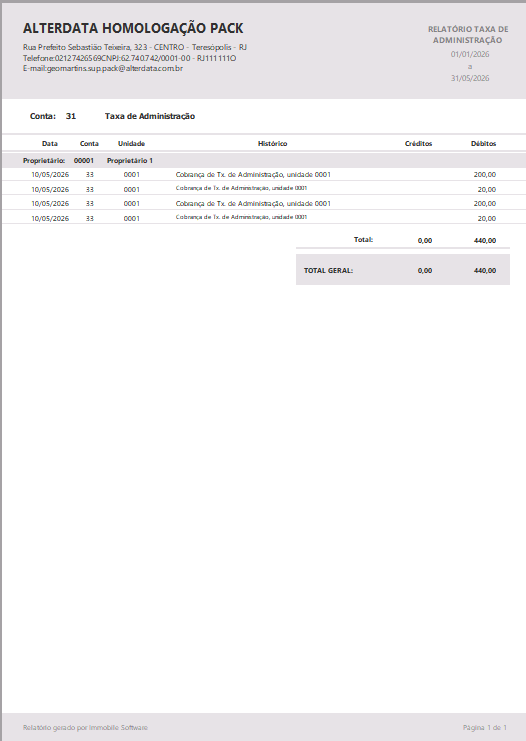The width and height of the screenshot is (526, 741).
Task: Select the E-mail geomartins.sup.pack@alterdata.com.br line
Action: point(103,69)
